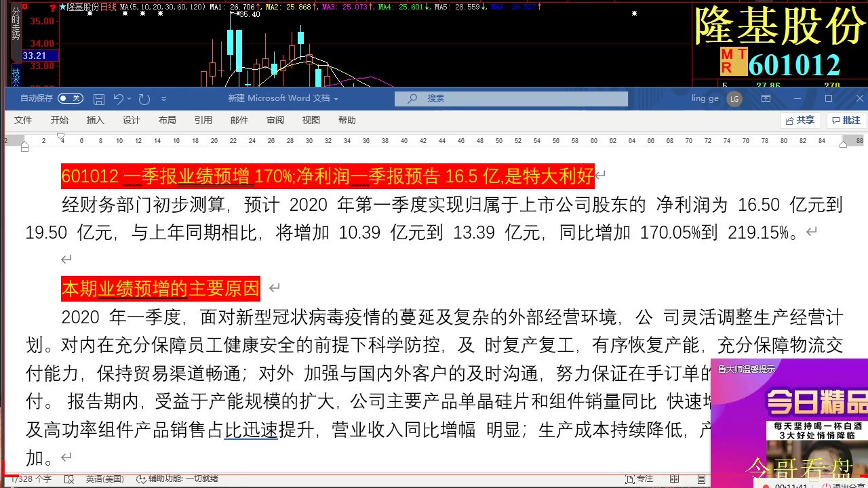Click the 鲁大师温馨提示 popup title
The height and width of the screenshot is (488, 868).
coord(747,369)
